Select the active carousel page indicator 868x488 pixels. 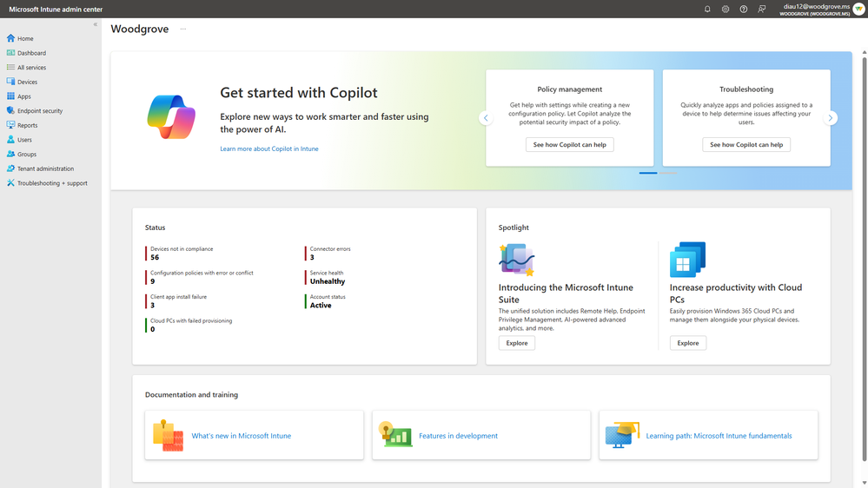[648, 173]
